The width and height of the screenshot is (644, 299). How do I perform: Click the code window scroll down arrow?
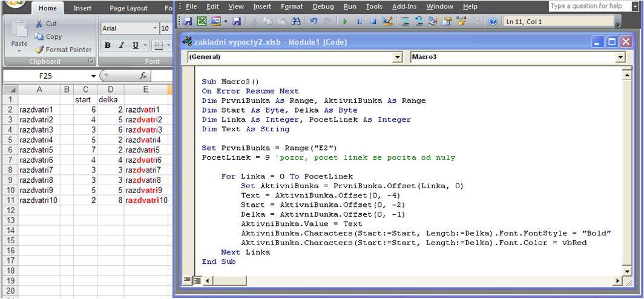pyautogui.click(x=627, y=272)
